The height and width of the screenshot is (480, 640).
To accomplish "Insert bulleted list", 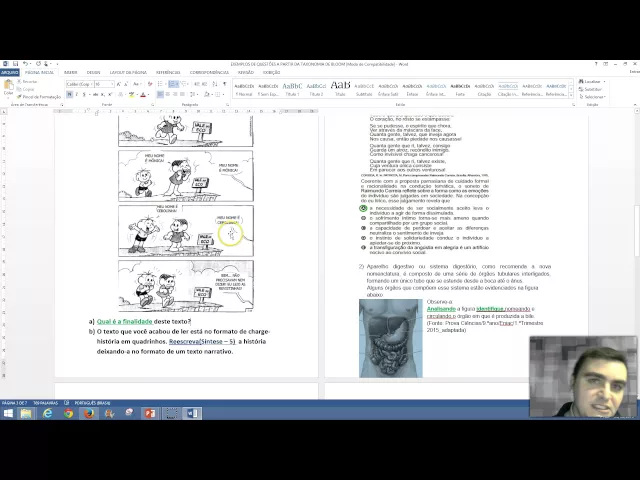I will click(160, 84).
